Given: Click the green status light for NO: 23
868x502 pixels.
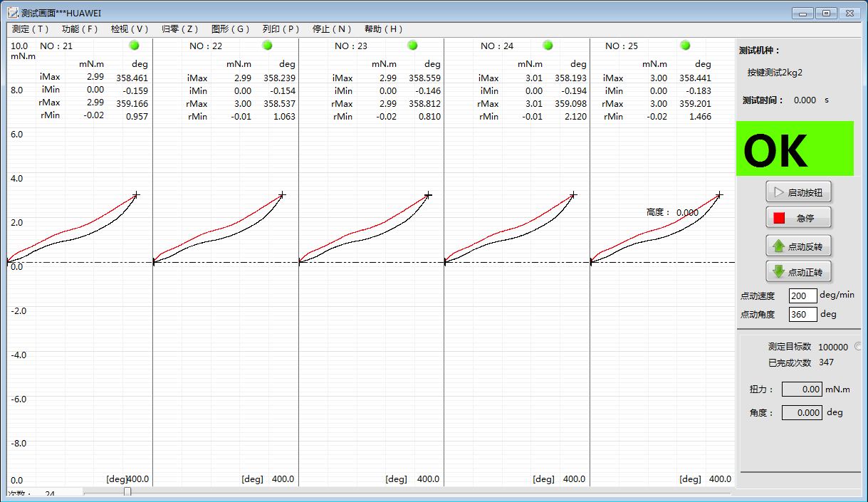Looking at the screenshot, I should pyautogui.click(x=412, y=46).
